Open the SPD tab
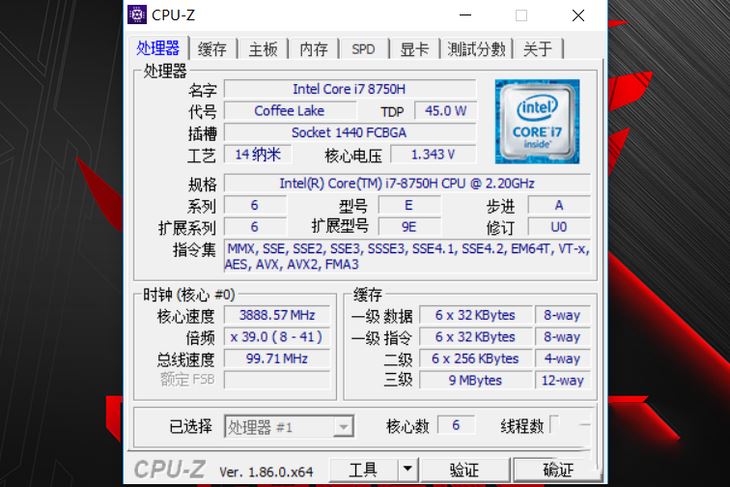The width and height of the screenshot is (730, 487). click(x=363, y=49)
